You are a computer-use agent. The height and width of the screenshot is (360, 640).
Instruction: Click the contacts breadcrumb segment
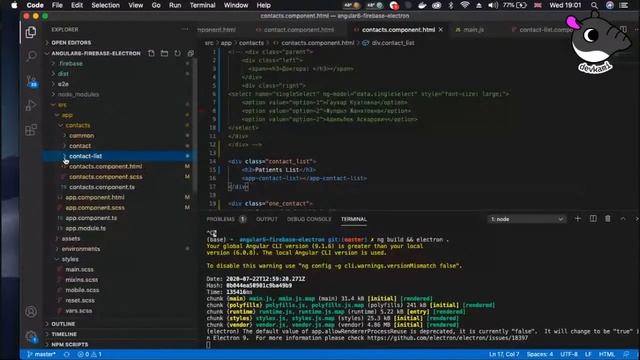(x=251, y=43)
